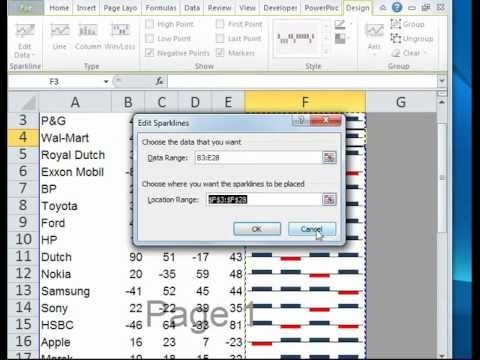
Task: Select row 11 header
Action: point(23,256)
